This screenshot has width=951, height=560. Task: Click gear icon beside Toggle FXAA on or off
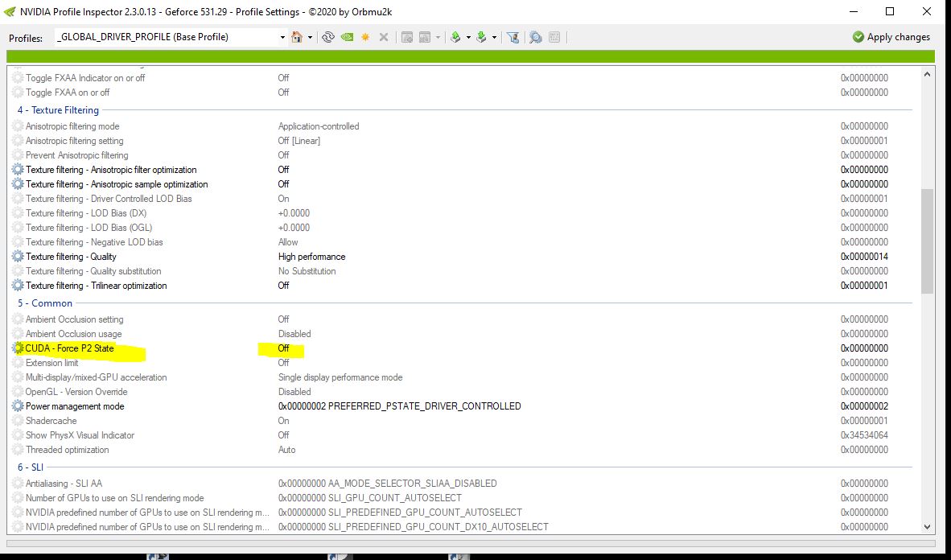click(19, 93)
